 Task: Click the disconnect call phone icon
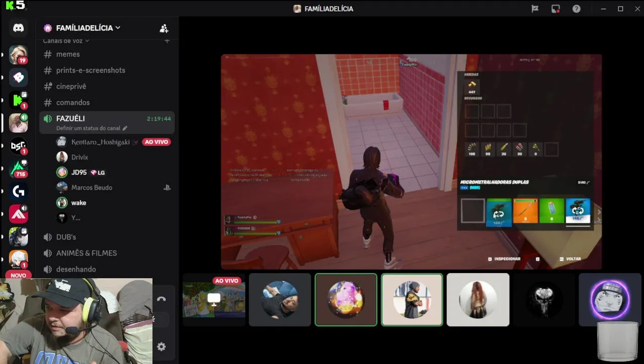(161, 299)
